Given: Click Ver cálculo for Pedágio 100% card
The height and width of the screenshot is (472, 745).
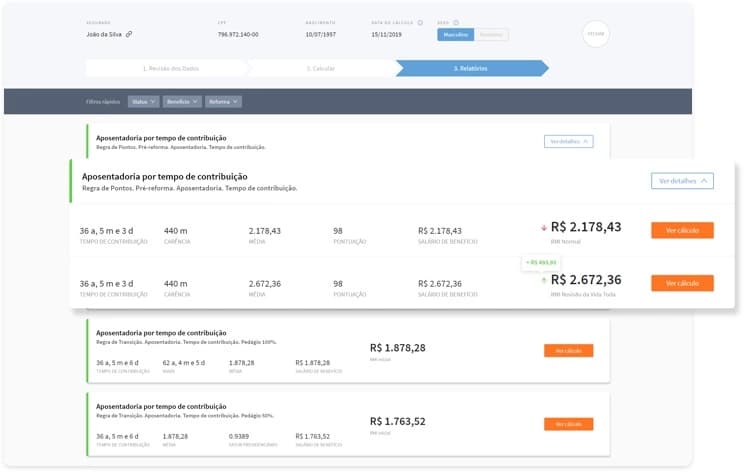Looking at the screenshot, I should (568, 351).
